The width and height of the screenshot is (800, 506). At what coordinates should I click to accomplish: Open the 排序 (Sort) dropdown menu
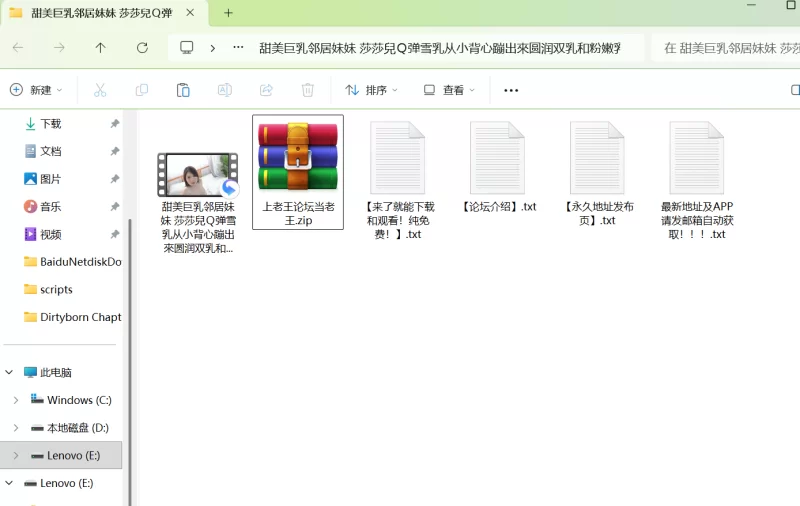[x=371, y=90]
